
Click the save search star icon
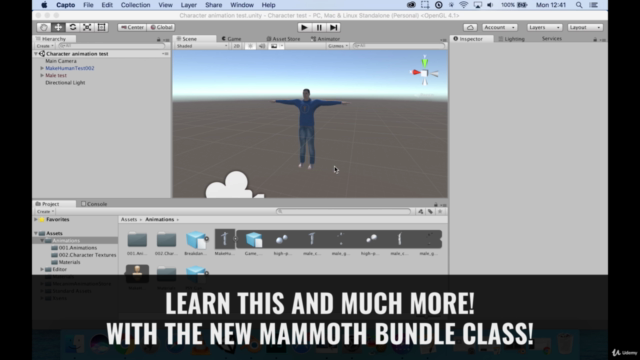tap(440, 211)
